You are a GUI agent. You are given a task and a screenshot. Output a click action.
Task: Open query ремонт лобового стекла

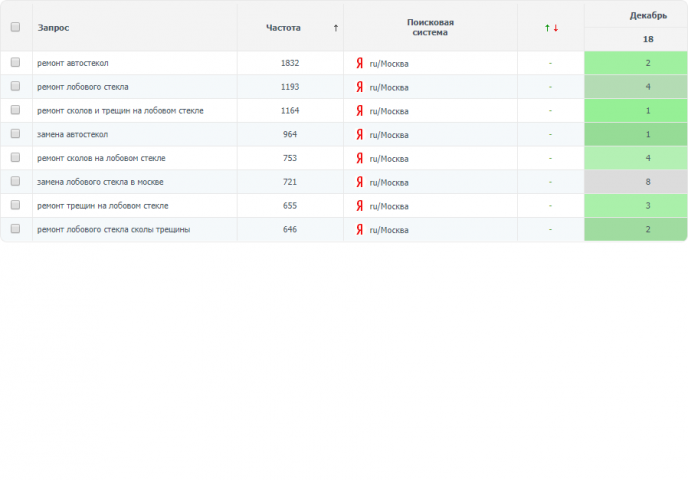(82, 87)
